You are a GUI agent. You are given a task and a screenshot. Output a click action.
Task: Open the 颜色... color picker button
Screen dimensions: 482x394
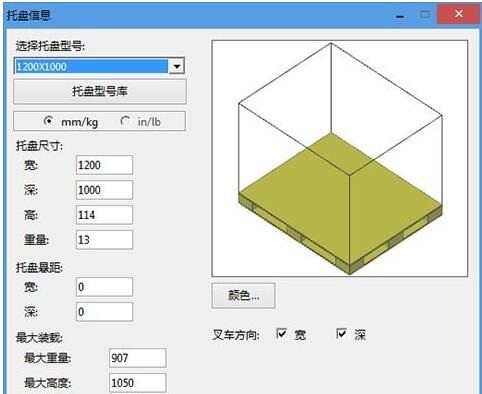[x=243, y=295]
